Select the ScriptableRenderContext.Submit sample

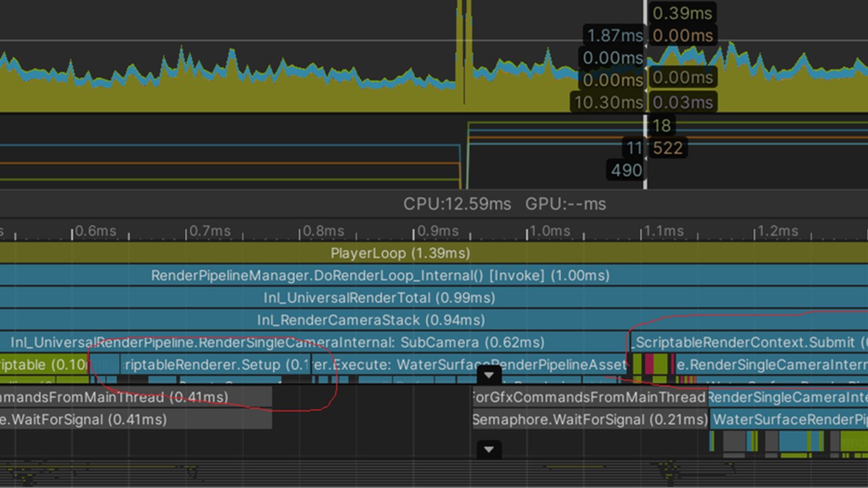(746, 342)
